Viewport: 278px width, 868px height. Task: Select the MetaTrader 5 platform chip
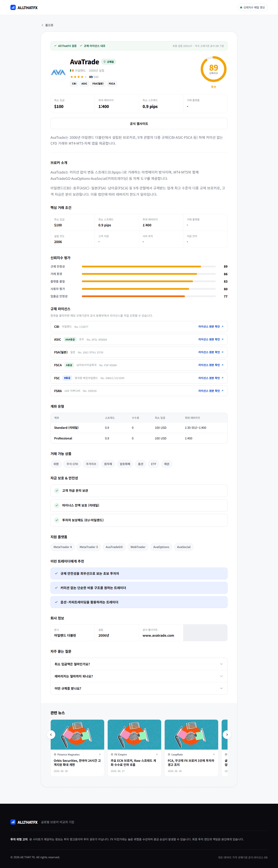coord(89,547)
